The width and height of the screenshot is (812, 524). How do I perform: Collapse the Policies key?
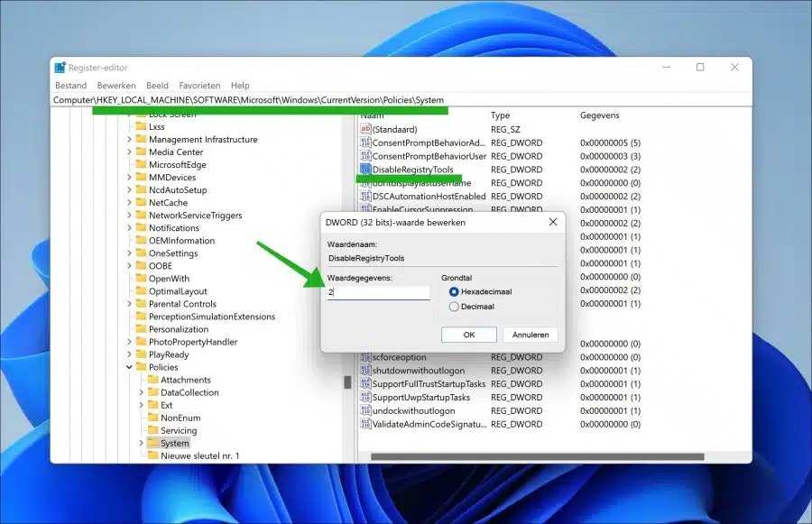tap(129, 367)
